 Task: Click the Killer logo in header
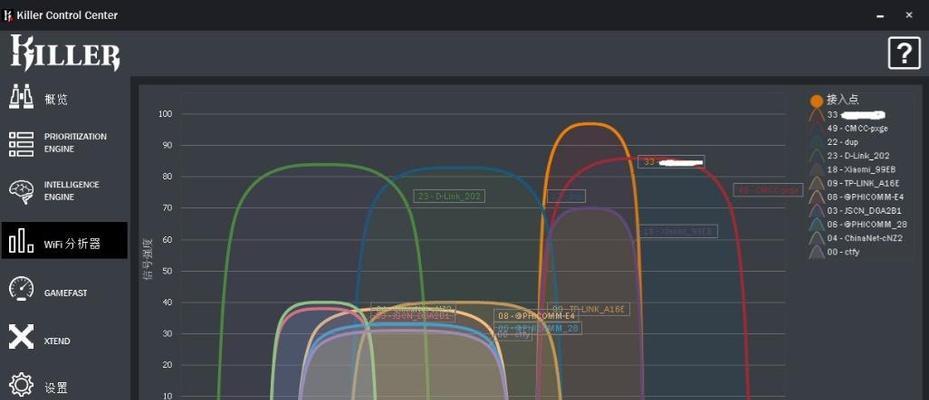click(65, 53)
